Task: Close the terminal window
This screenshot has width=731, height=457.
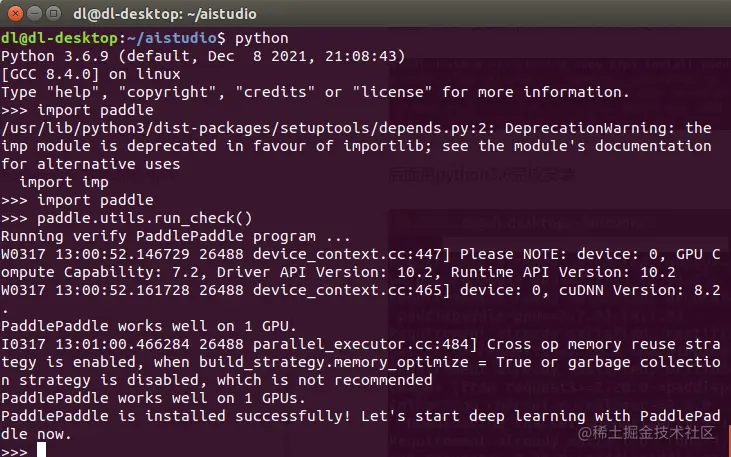Action: (15, 14)
